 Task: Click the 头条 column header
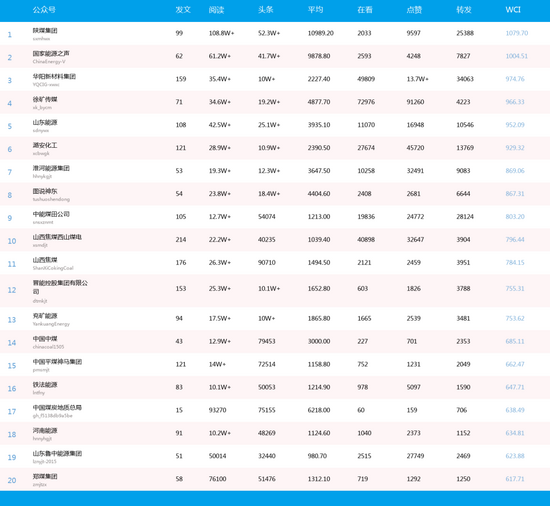[266, 10]
